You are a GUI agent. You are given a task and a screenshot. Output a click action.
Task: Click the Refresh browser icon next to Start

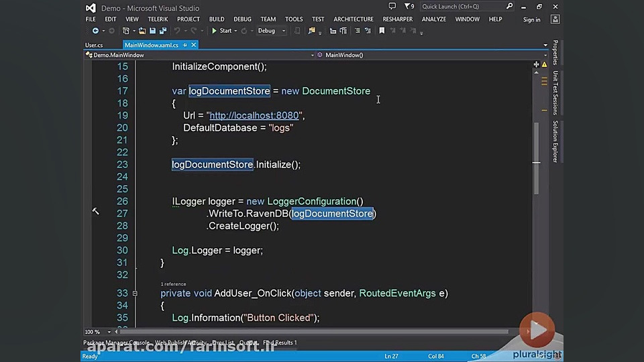[x=244, y=31]
